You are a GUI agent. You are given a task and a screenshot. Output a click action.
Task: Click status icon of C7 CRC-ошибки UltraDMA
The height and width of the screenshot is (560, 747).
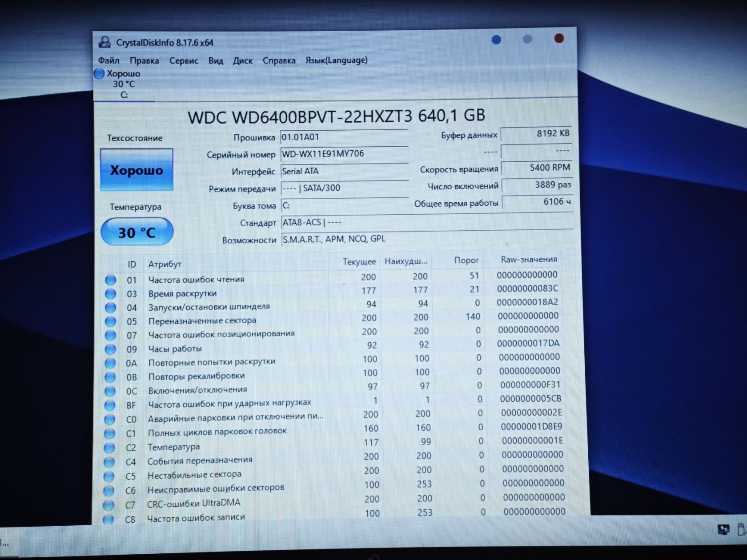coord(108,505)
